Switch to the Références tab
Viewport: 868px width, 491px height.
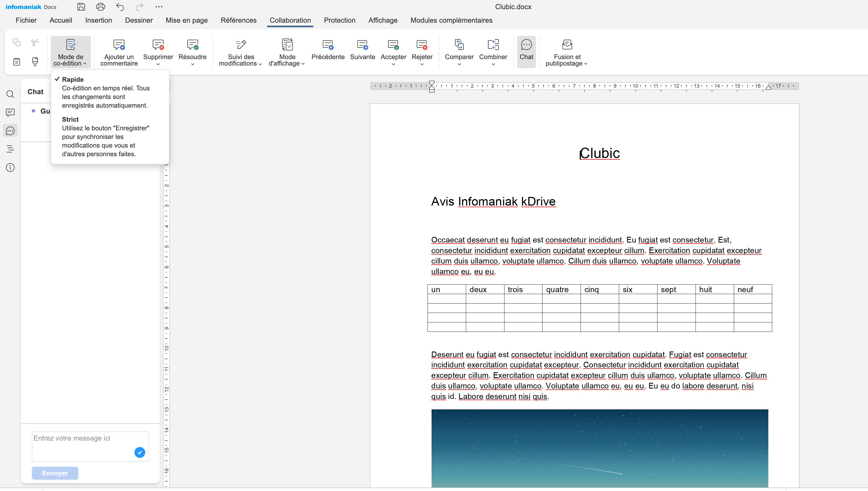[239, 20]
